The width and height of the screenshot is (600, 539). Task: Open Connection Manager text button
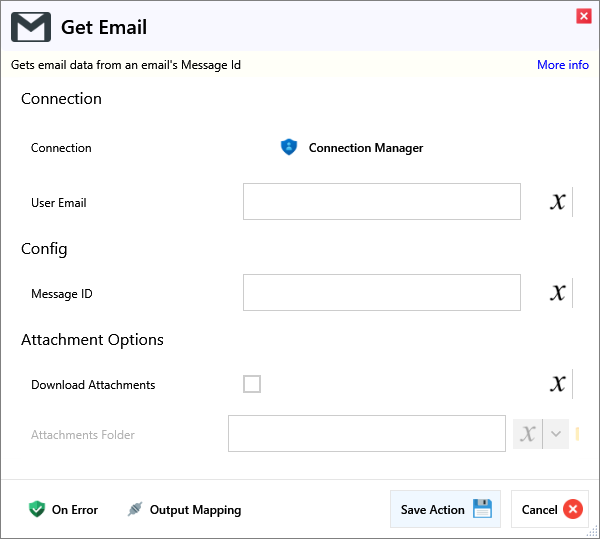[x=365, y=148]
